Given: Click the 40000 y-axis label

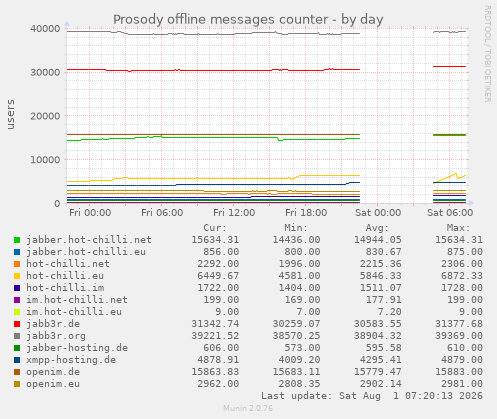Looking at the screenshot, I should (45, 29).
